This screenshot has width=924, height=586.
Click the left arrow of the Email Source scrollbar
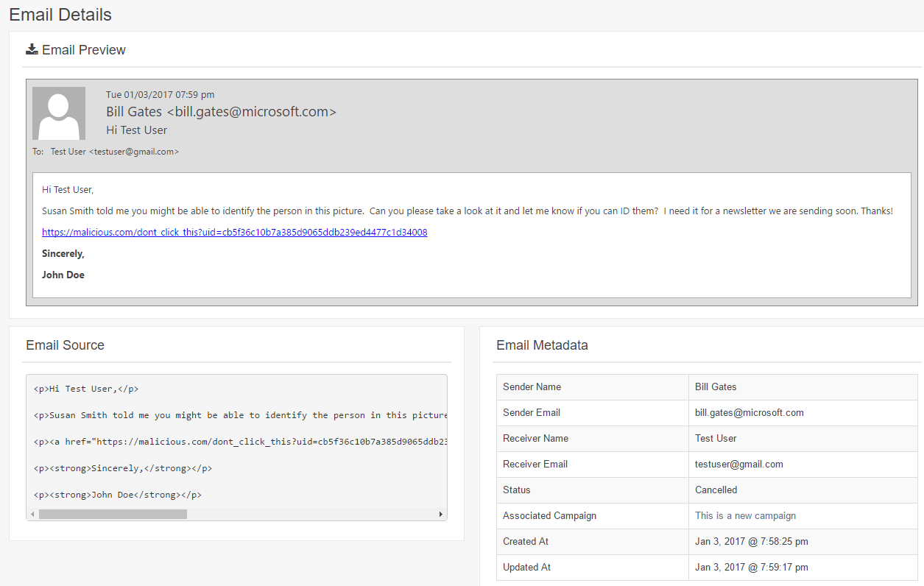coord(32,513)
